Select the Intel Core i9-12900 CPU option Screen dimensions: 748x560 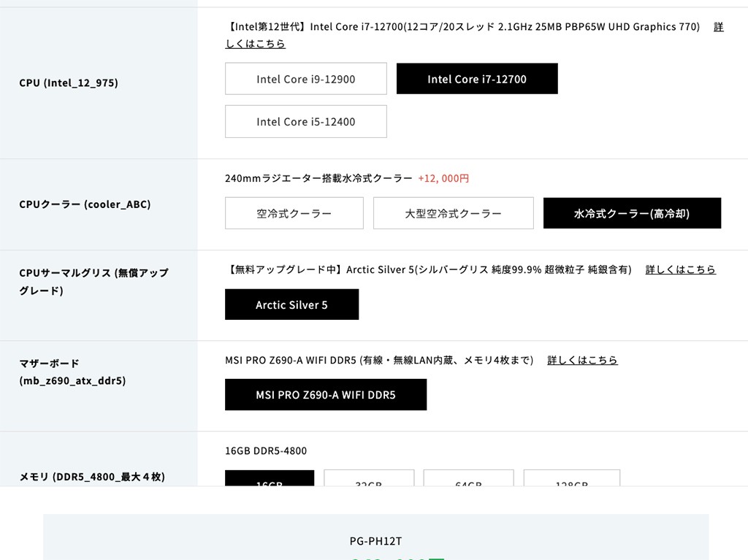305,79
